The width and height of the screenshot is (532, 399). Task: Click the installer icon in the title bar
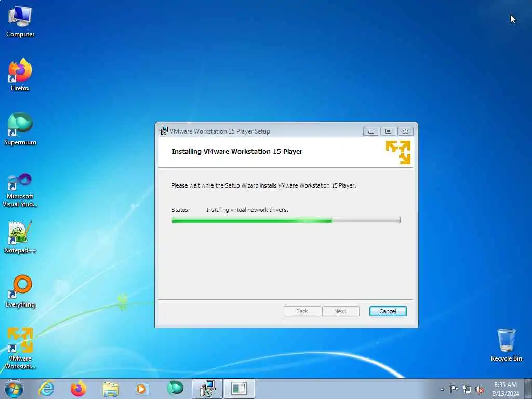coord(164,131)
